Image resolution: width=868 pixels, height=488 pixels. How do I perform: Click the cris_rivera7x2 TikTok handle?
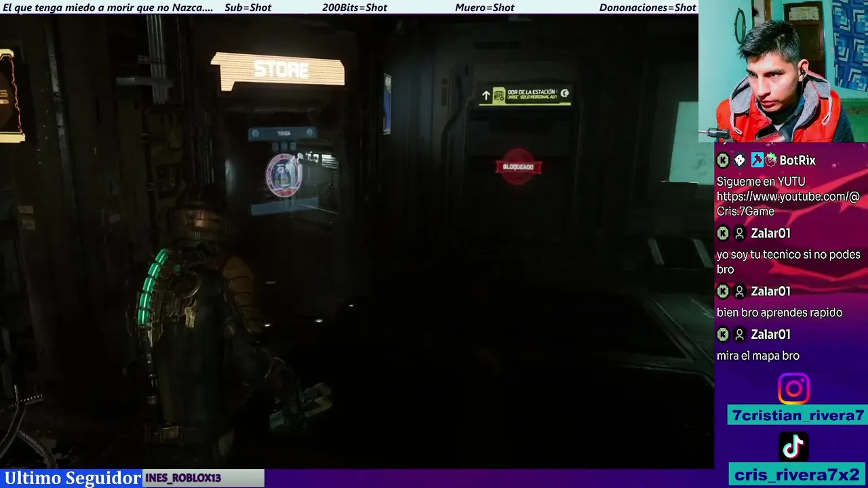pyautogui.click(x=797, y=474)
